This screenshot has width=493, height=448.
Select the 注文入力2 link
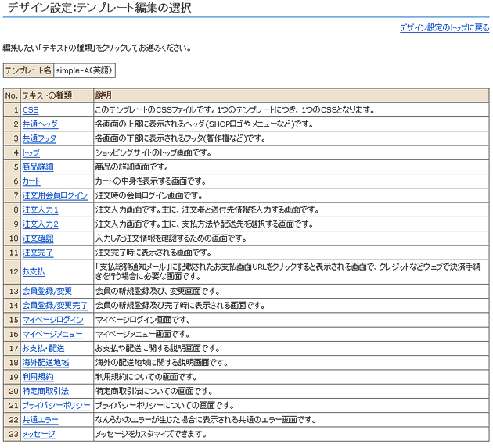click(40, 224)
